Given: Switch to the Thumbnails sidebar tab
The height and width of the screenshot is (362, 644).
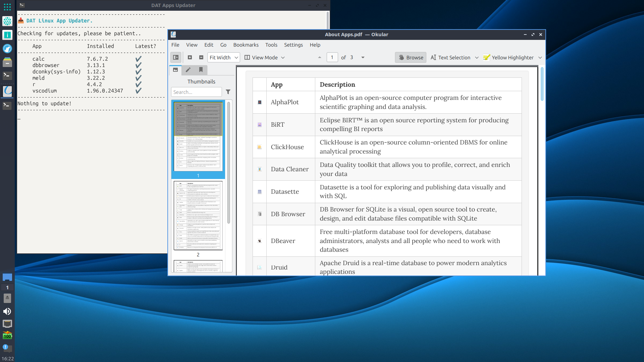Looking at the screenshot, I should click(175, 70).
